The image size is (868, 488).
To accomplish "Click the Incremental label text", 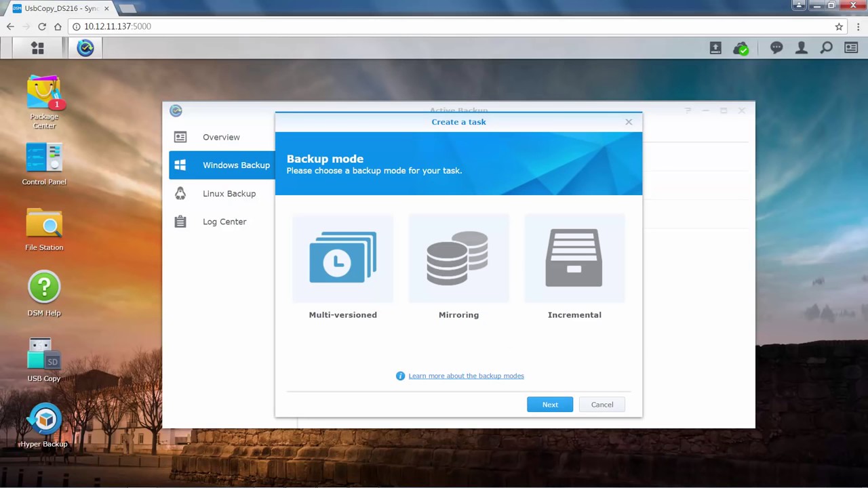I will click(574, 314).
